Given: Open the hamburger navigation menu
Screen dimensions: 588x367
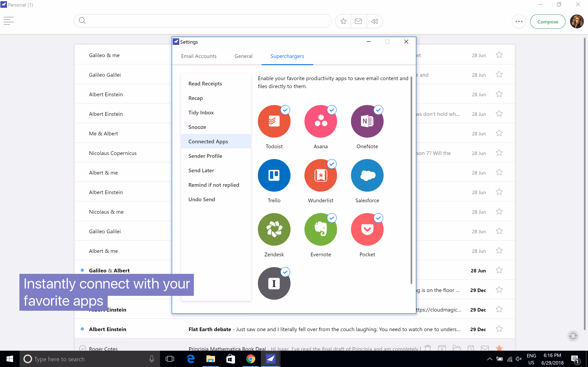Looking at the screenshot, I should 9,21.
